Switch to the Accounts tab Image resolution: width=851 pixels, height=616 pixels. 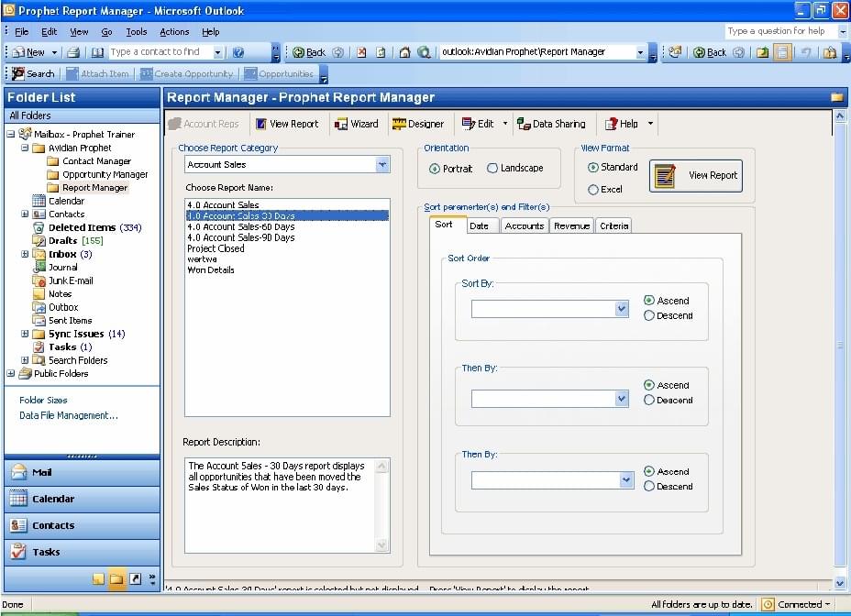pyautogui.click(x=525, y=225)
